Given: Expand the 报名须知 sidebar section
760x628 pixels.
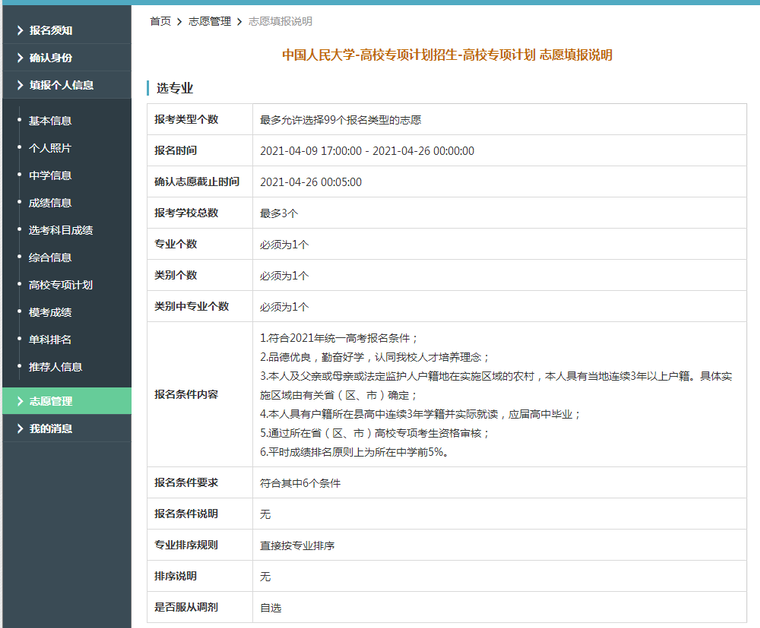Looking at the screenshot, I should (66, 30).
